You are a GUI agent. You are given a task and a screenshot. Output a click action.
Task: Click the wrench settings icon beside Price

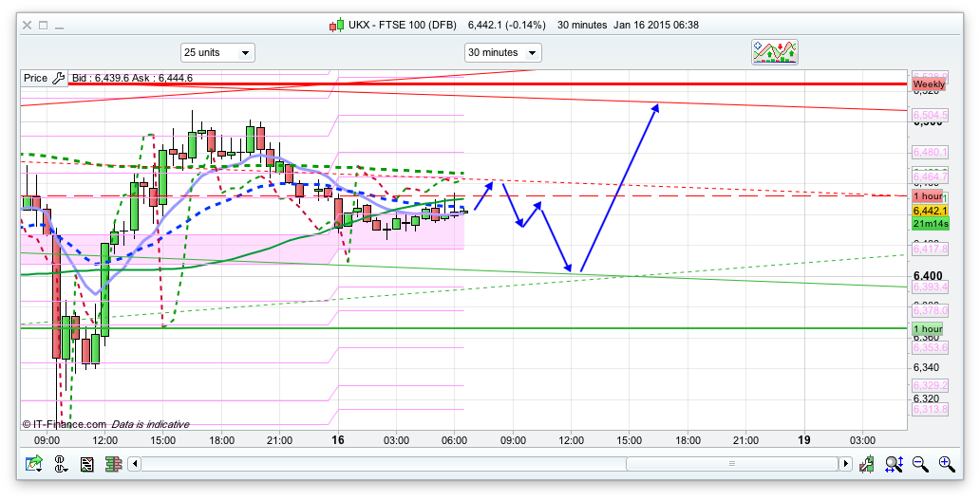[58, 78]
